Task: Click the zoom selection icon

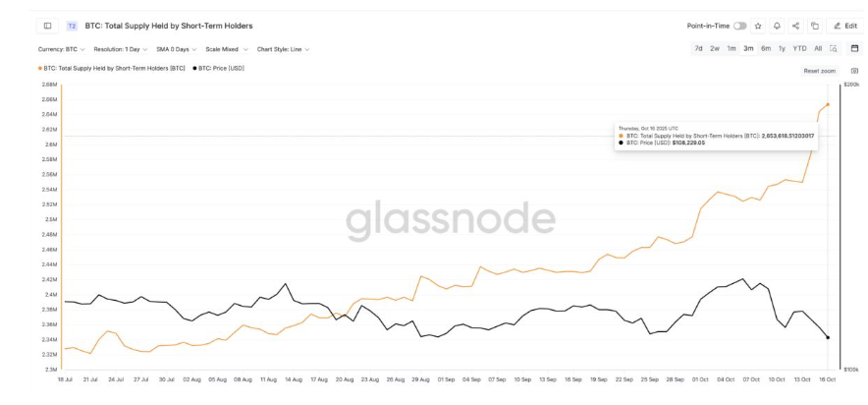Action: [833, 48]
